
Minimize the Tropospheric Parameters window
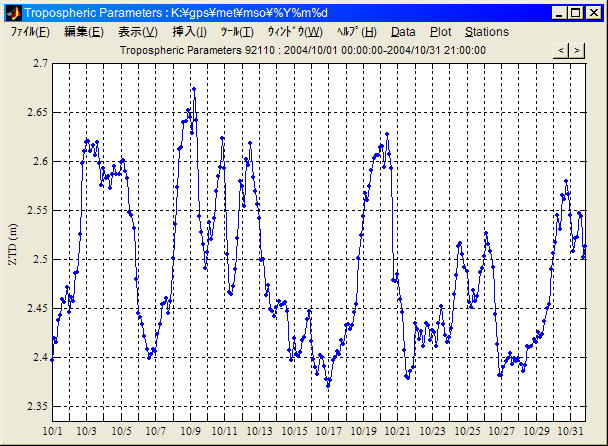(x=560, y=13)
